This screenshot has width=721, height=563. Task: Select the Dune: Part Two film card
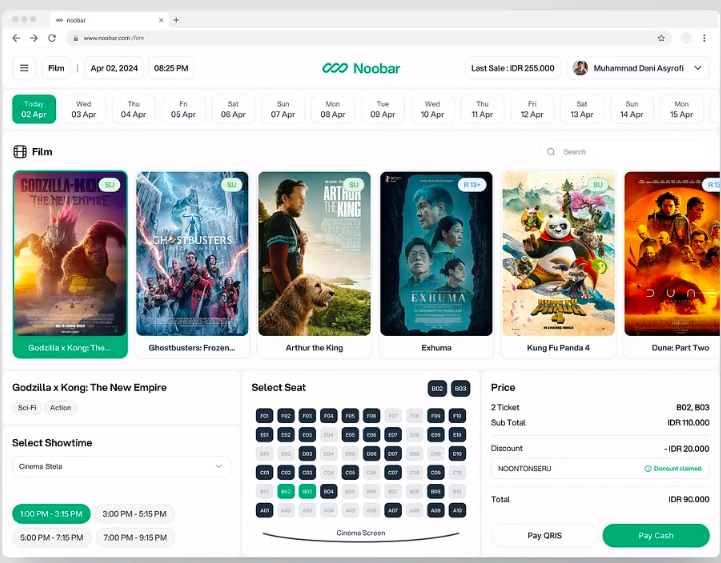click(x=672, y=264)
